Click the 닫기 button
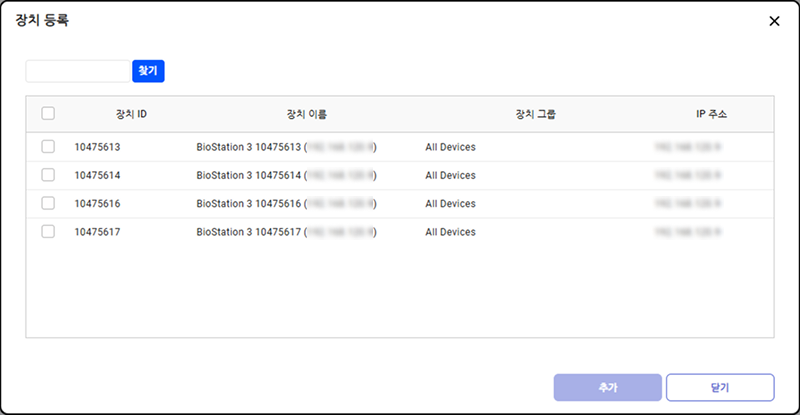The image size is (800, 415). [x=720, y=386]
